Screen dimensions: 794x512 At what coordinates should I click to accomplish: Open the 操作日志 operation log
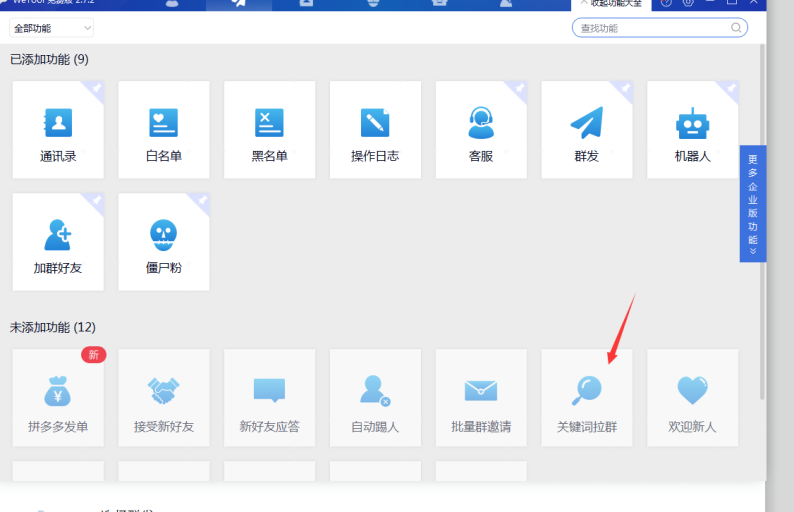coord(375,130)
